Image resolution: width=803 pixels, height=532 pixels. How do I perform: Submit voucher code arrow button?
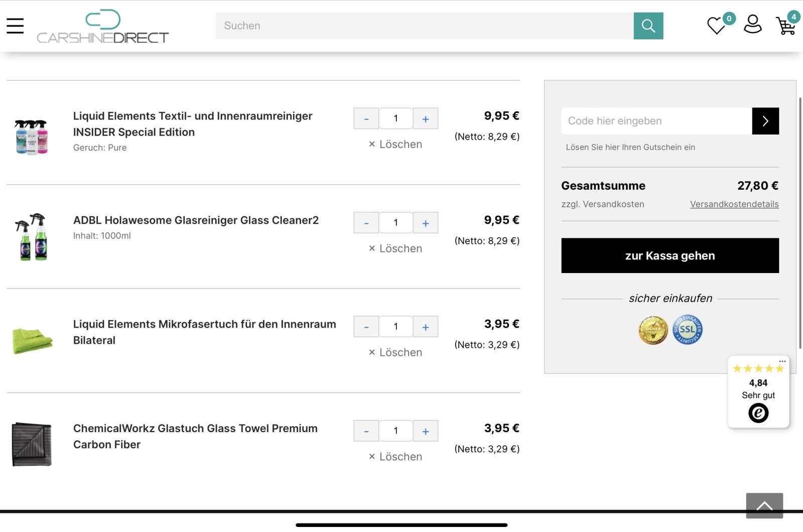(765, 121)
